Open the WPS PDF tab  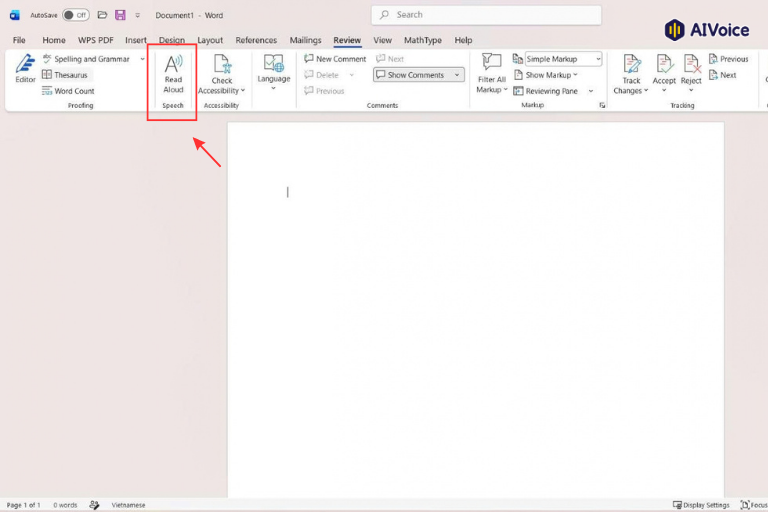[96, 40]
